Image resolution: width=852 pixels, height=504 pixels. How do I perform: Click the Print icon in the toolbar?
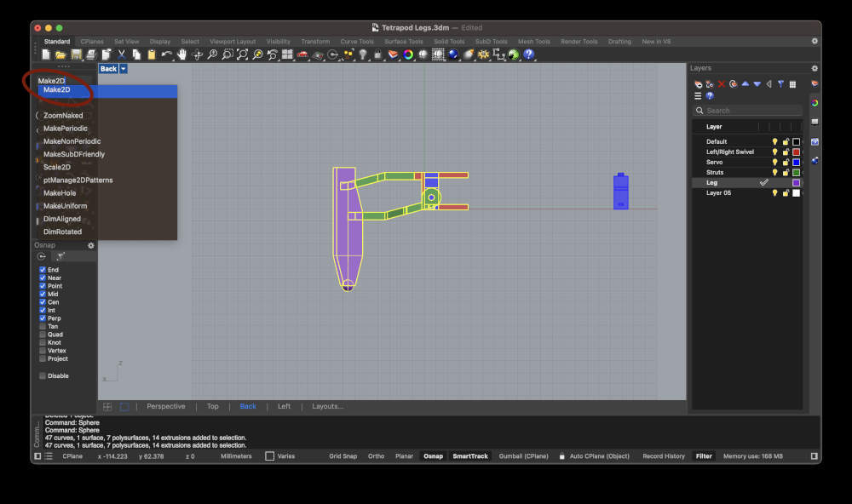coord(91,54)
